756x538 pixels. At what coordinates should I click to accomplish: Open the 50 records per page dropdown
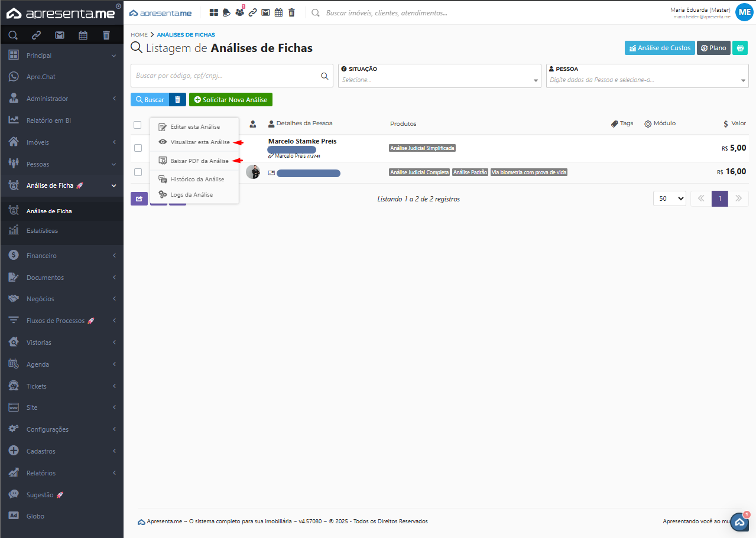pyautogui.click(x=669, y=199)
